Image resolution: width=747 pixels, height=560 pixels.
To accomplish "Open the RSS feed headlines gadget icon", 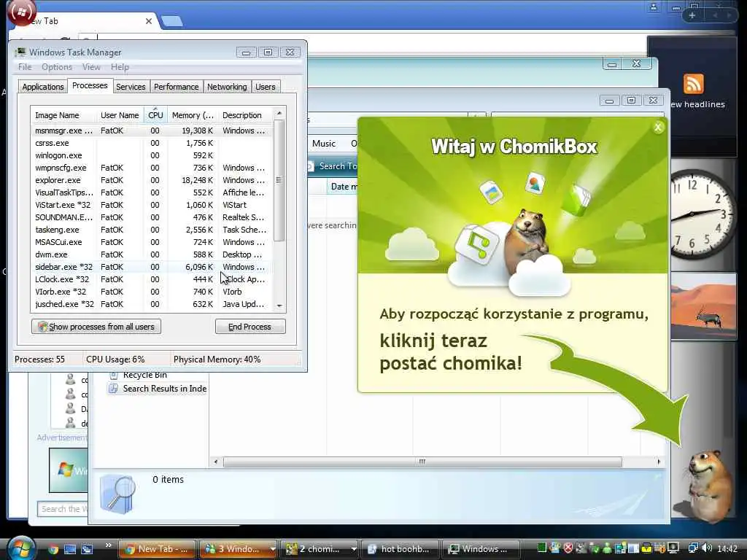I will 693,84.
